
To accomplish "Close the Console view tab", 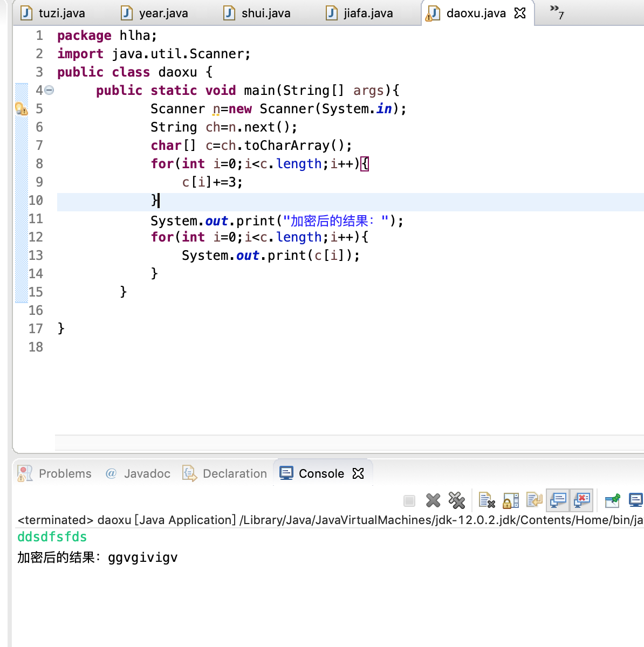I will point(358,473).
